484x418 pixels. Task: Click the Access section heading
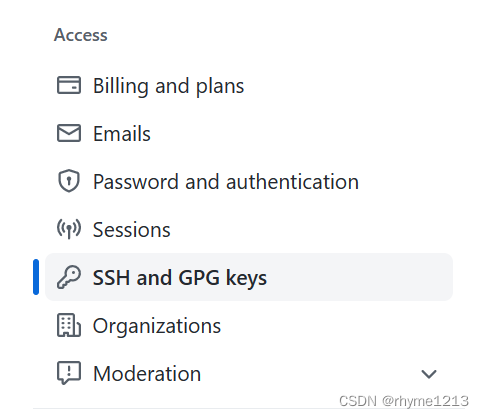click(x=81, y=35)
